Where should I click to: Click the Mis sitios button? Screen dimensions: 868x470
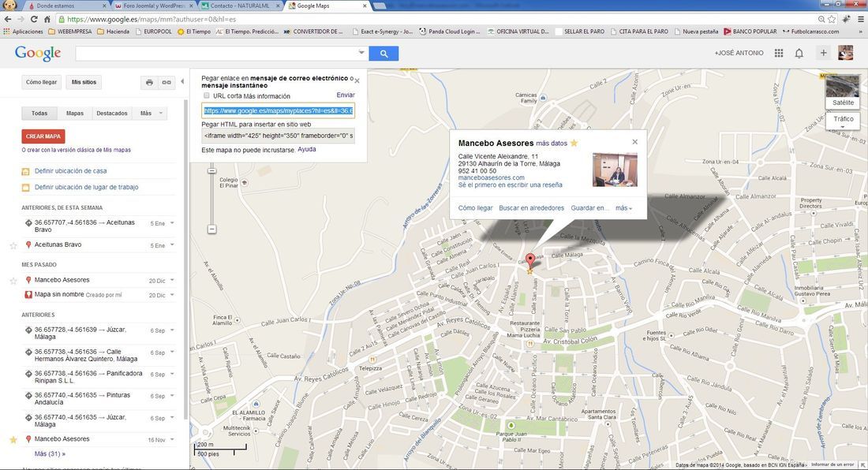pos(84,82)
